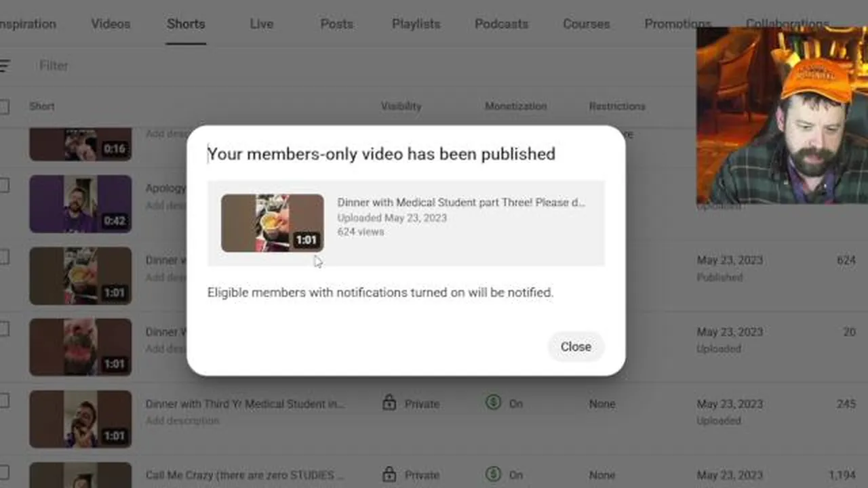
Task: Open the Playlists tab
Action: pyautogui.click(x=416, y=24)
